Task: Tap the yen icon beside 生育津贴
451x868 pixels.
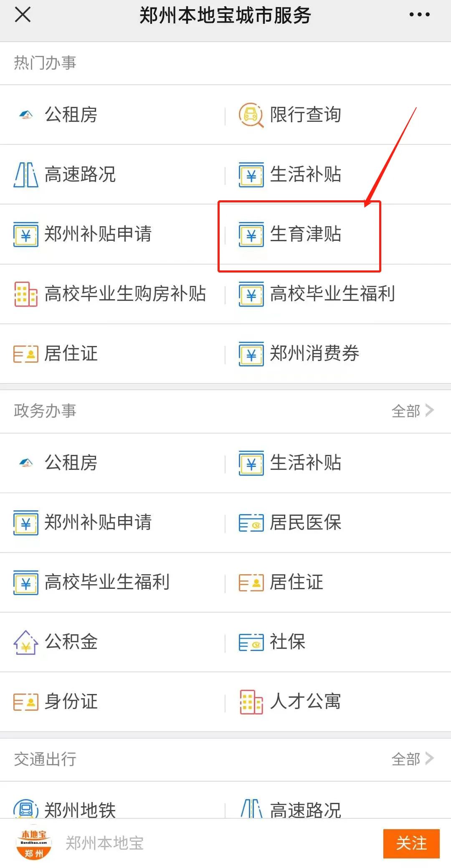Action: (x=251, y=235)
